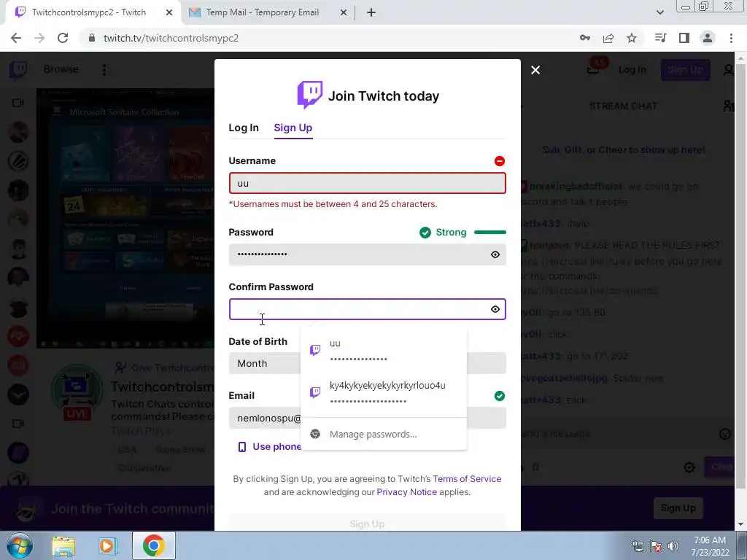Click the Log In button in page header
This screenshot has width=747, height=560.
(x=632, y=70)
